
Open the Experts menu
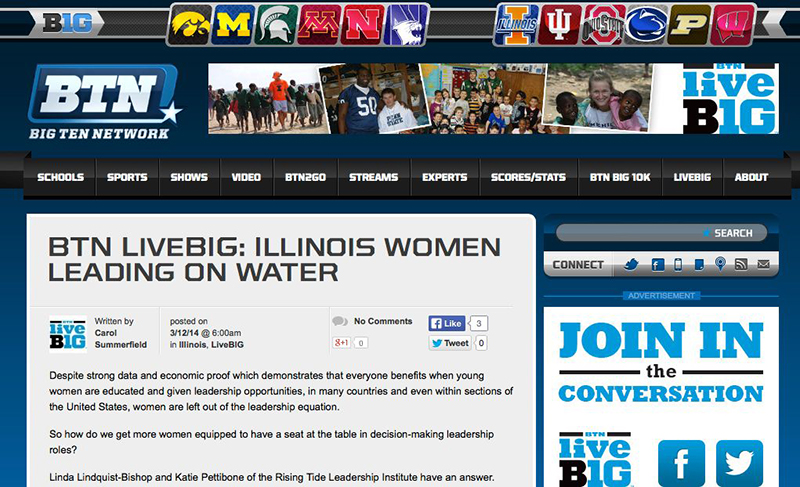(x=444, y=177)
